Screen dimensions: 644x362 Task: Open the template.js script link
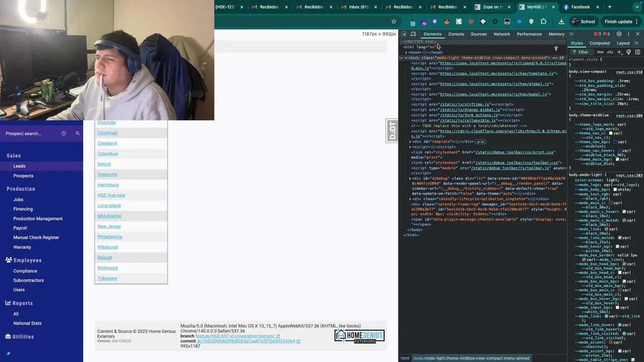pyautogui.click(x=496, y=73)
